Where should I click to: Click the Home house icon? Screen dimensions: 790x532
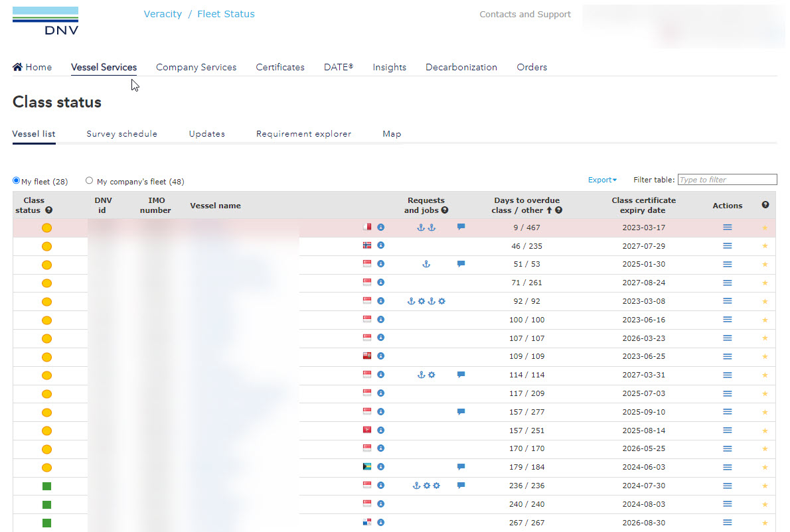pyautogui.click(x=18, y=67)
